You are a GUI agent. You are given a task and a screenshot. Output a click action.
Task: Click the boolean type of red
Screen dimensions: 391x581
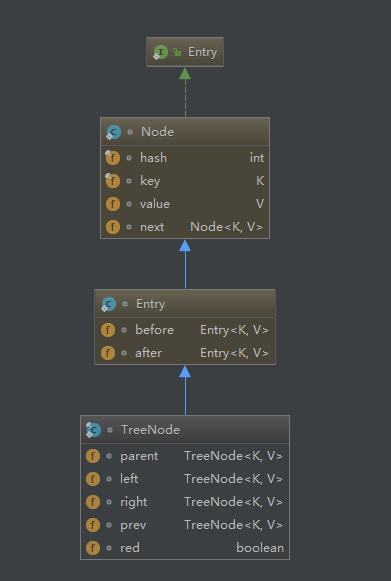[260, 548]
